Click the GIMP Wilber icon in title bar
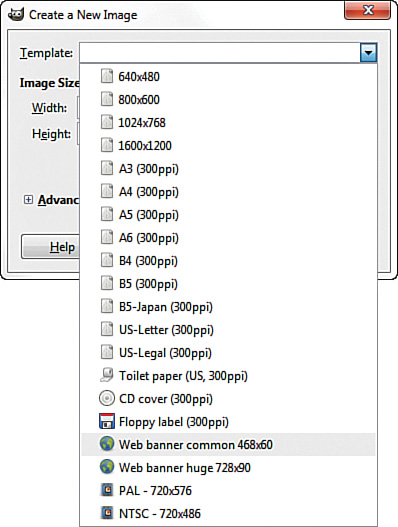The width and height of the screenshot is (398, 527). 16,15
